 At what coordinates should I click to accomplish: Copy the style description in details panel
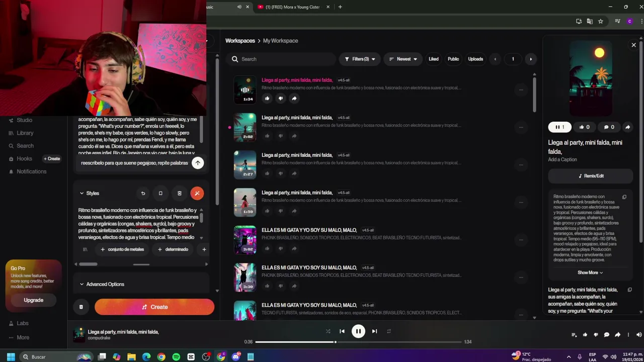point(624,197)
